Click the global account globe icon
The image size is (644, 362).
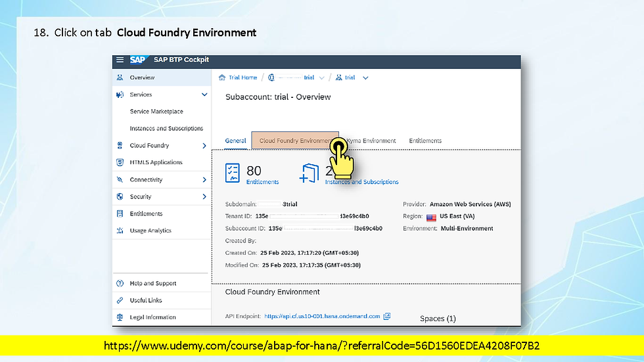(271, 78)
